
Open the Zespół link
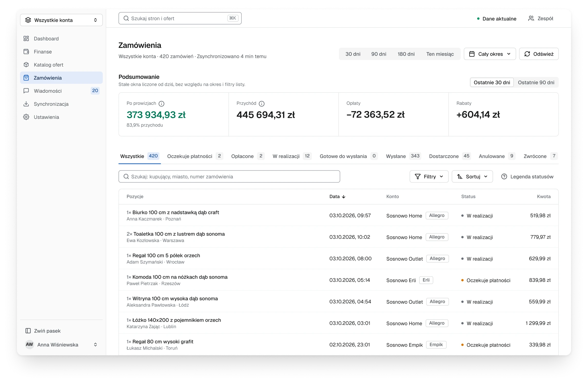(x=541, y=18)
